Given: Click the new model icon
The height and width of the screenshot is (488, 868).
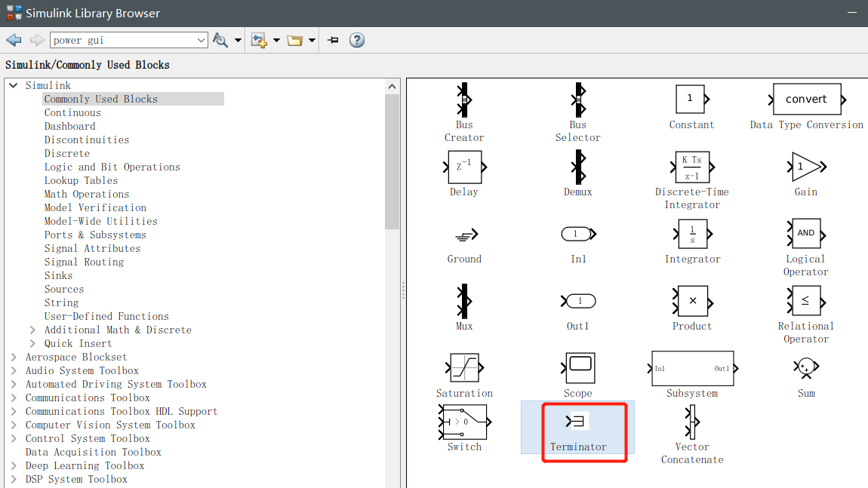Looking at the screenshot, I should (259, 40).
